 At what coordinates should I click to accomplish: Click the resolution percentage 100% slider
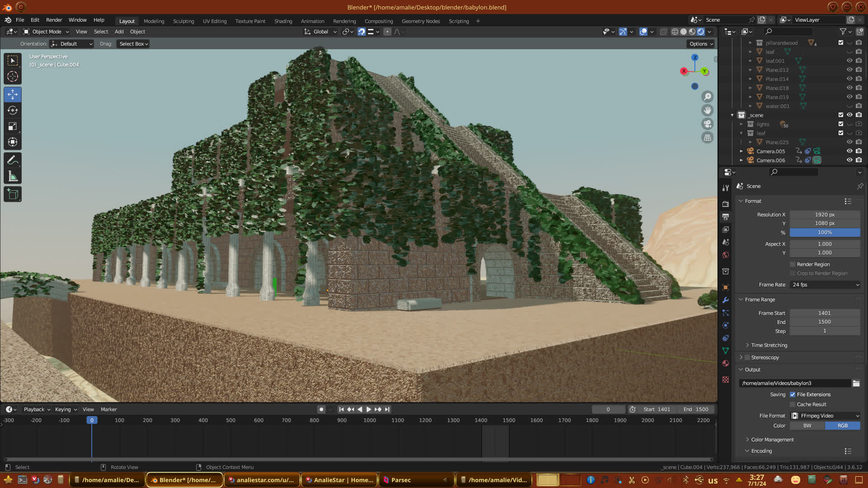coord(825,232)
